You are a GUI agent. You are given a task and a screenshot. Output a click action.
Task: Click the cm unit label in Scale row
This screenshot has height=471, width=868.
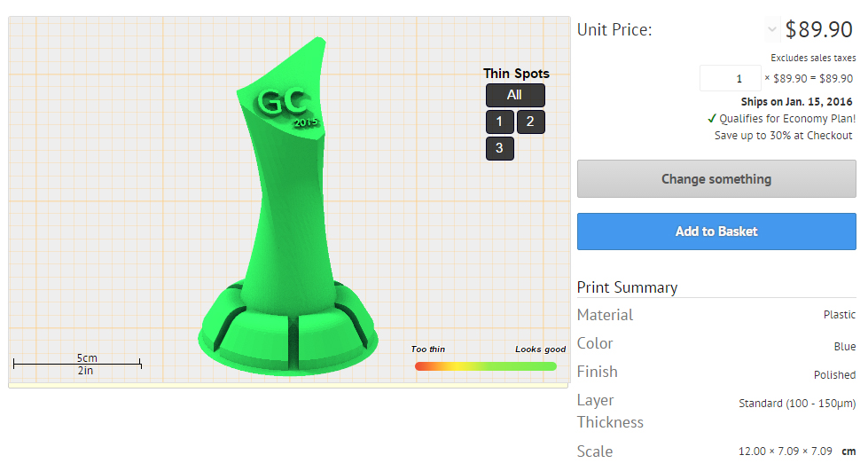(x=848, y=451)
